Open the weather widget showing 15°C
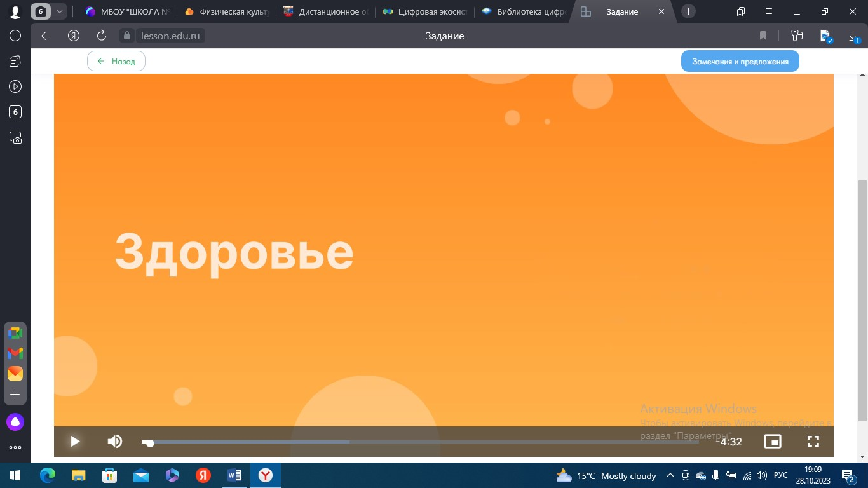Screen dimensions: 868x488 point(606,476)
